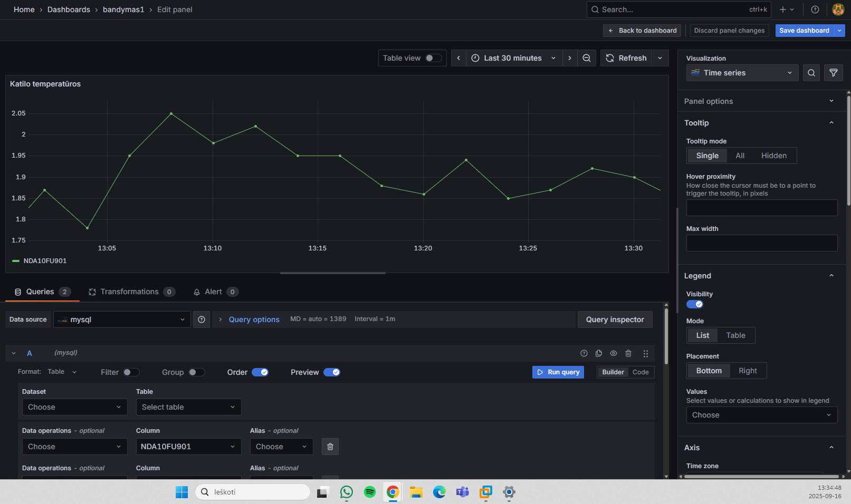The image size is (851, 504).
Task: Hide query A with the eye icon
Action: click(x=614, y=353)
